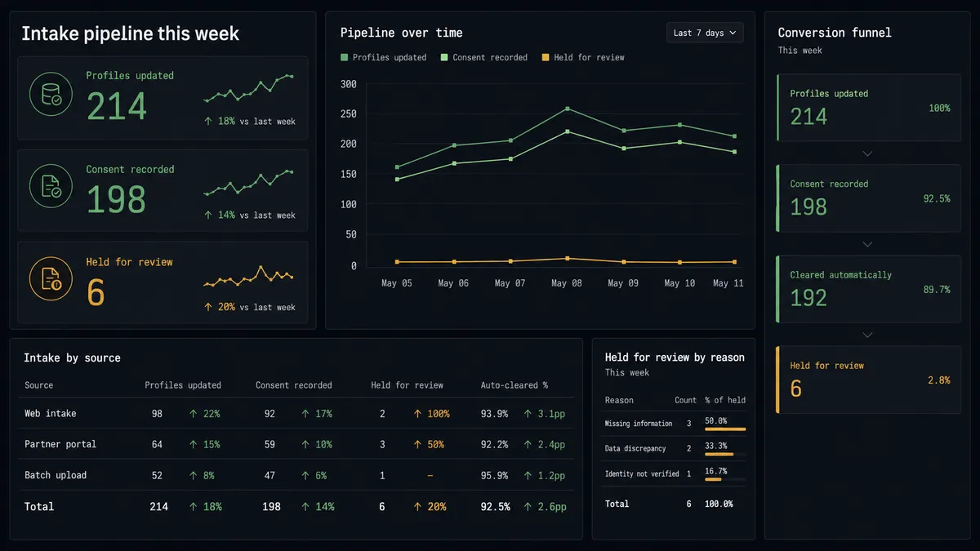Click the Conversion funnel panel title
The image size is (980, 551).
pyautogui.click(x=835, y=33)
